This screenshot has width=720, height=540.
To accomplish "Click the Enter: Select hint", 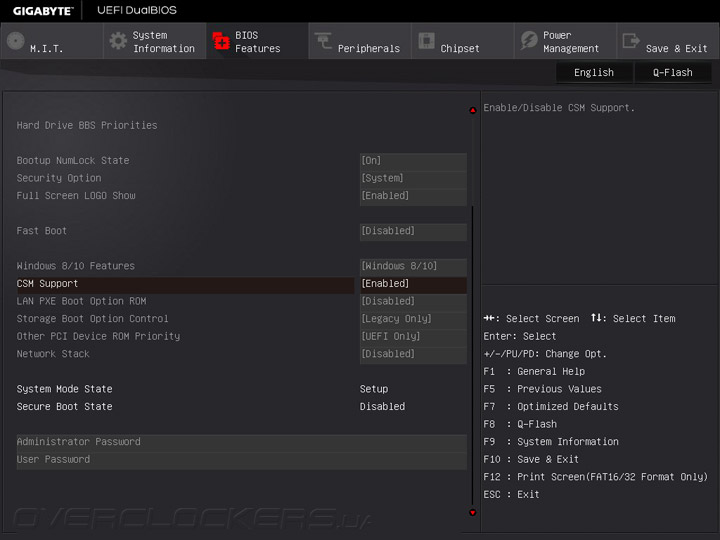I will (520, 337).
